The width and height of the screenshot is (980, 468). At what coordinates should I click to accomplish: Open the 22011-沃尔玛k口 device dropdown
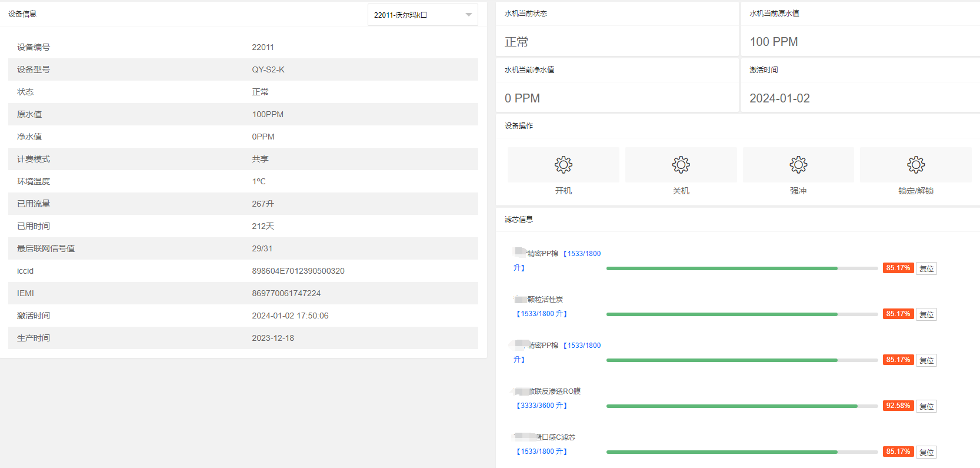point(422,15)
